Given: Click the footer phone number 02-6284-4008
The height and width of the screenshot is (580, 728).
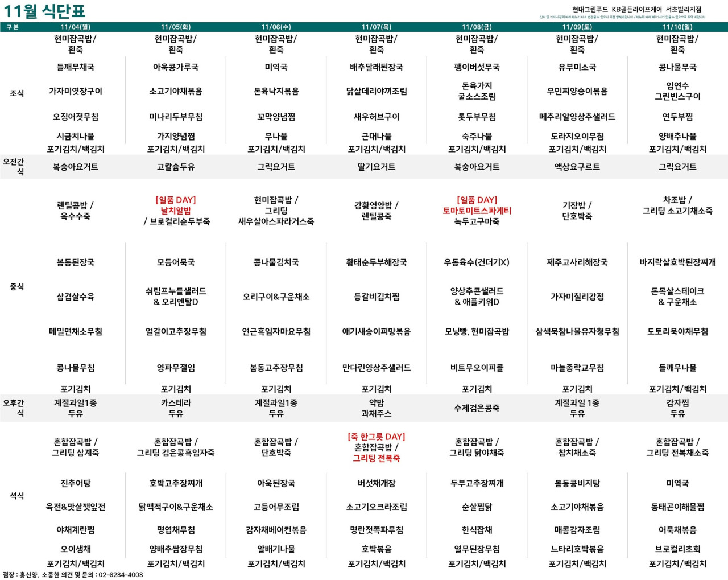Looking at the screenshot, I should (121, 575).
